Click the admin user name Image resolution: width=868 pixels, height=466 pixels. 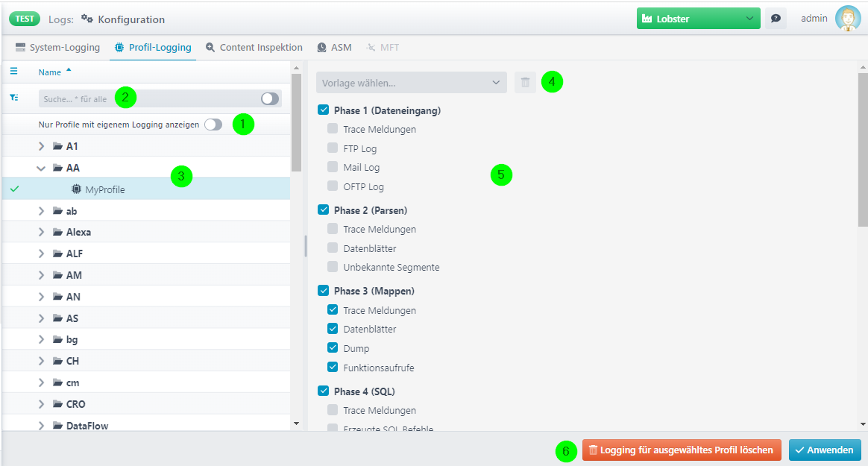click(x=814, y=18)
